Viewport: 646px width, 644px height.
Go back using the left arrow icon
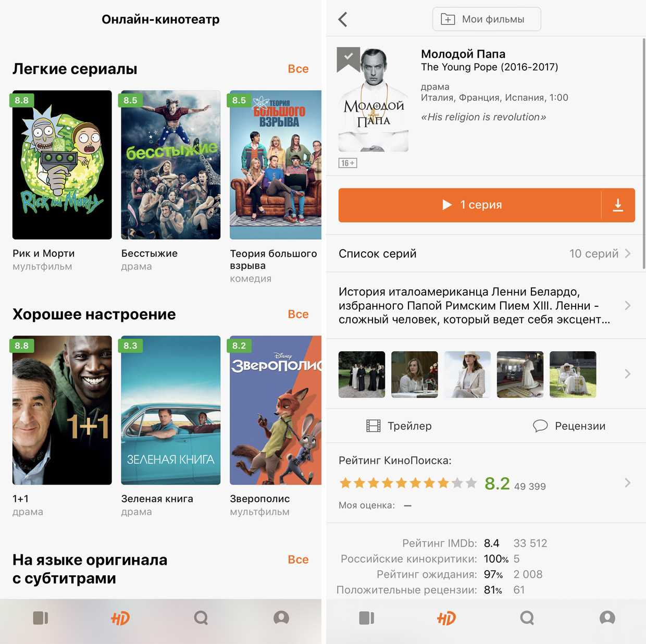tap(343, 19)
